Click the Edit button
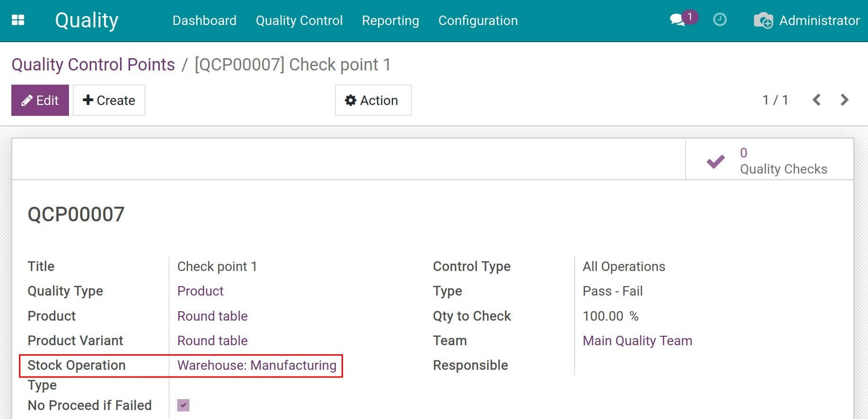Screen dimensions: 868x419 (x=40, y=100)
